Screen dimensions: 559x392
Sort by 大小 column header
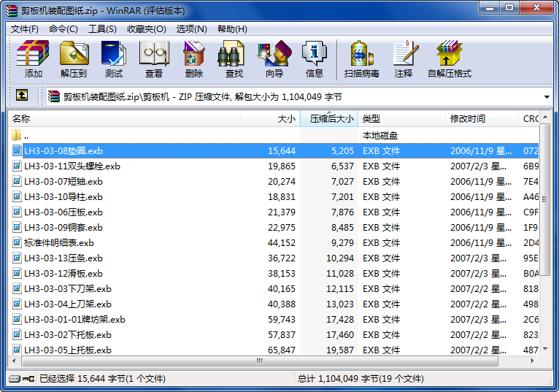coord(271,118)
